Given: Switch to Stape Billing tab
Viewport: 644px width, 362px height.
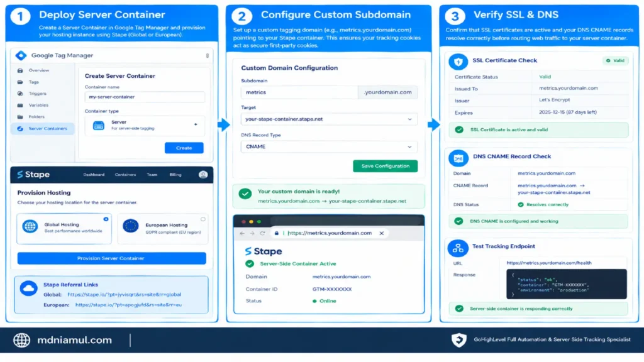Looking at the screenshot, I should click(x=175, y=175).
